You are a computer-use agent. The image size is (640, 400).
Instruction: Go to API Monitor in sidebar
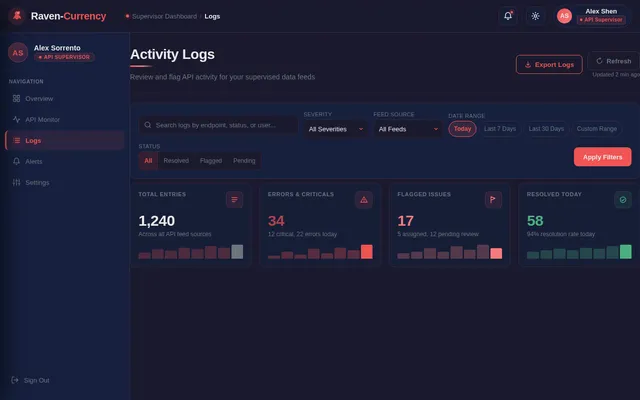pyautogui.click(x=44, y=119)
